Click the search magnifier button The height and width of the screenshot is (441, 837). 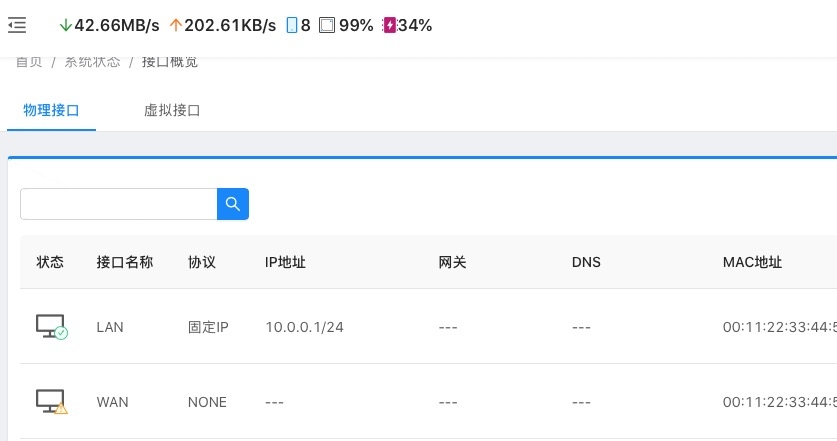tap(233, 204)
